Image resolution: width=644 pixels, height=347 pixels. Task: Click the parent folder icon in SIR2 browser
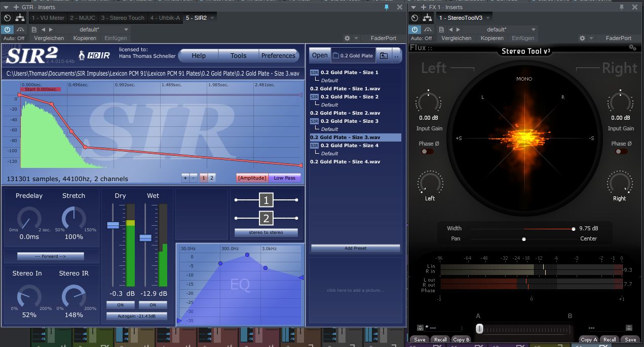coord(384,55)
